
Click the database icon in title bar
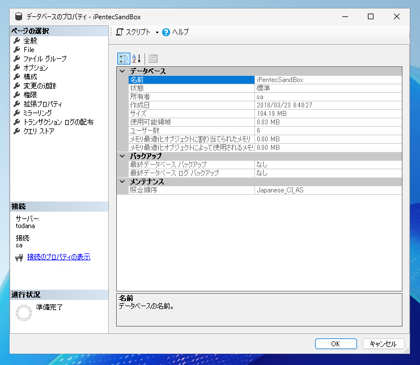19,17
